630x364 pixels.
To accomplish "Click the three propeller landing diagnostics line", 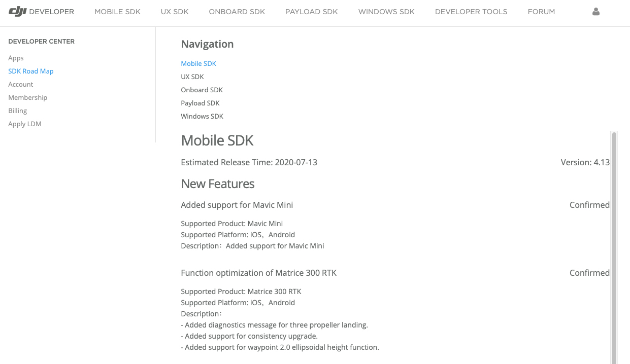I will pos(275,325).
